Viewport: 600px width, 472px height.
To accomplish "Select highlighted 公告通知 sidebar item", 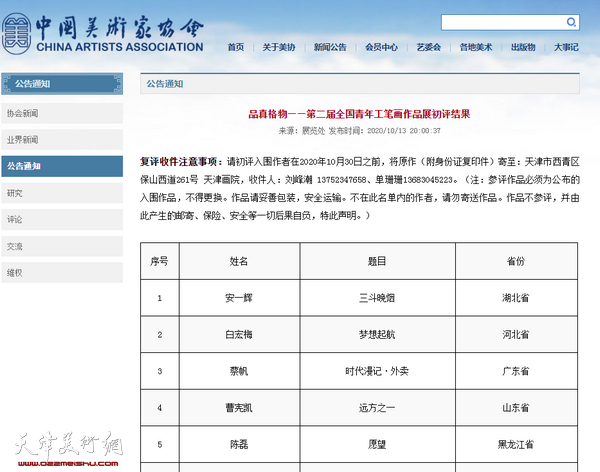I will (62, 166).
